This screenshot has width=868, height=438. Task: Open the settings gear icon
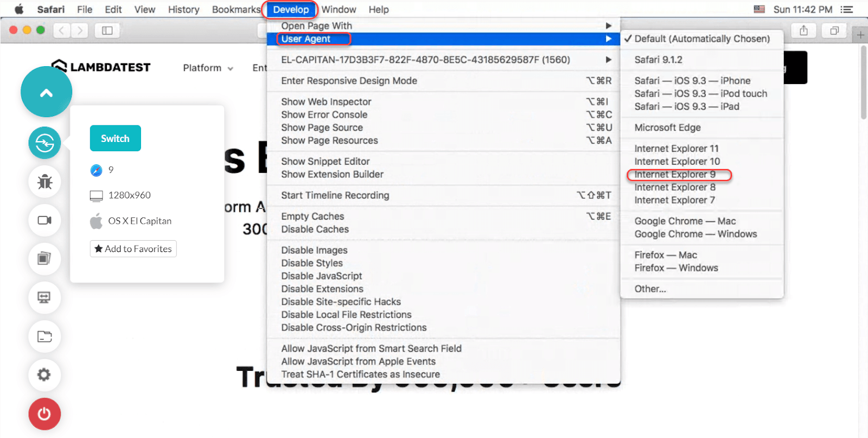(44, 375)
